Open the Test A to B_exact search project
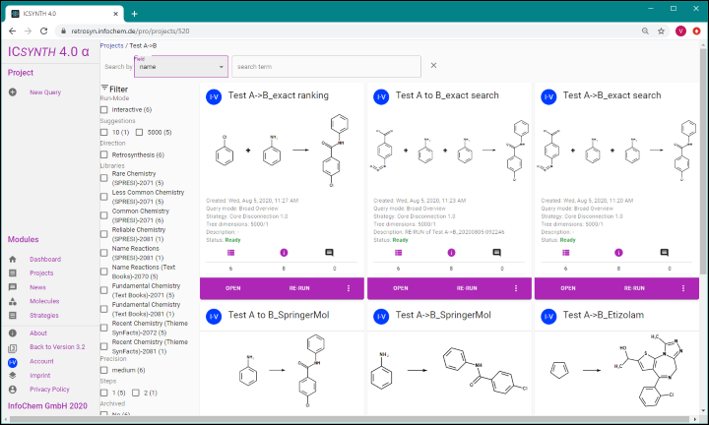The width and height of the screenshot is (709, 425). coord(401,288)
